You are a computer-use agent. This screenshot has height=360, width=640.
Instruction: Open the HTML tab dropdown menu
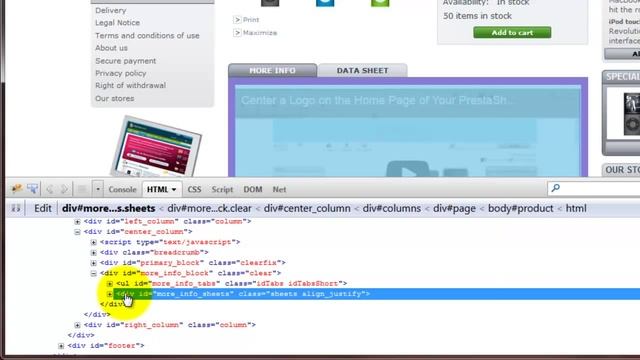(x=174, y=190)
